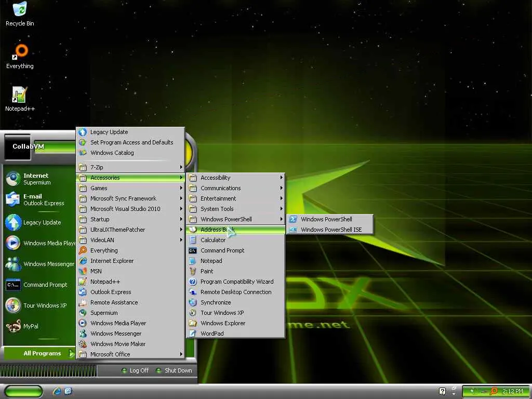Click the Shut Down button

(x=174, y=370)
